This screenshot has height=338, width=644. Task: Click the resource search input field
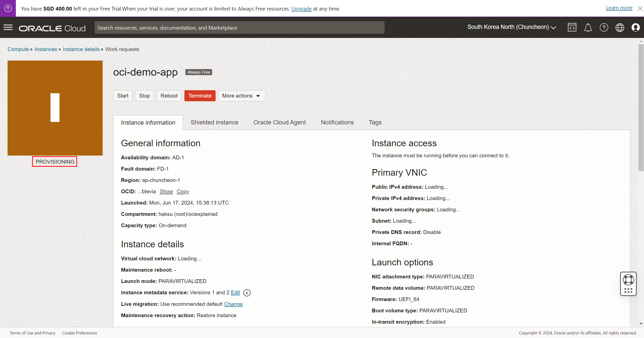coord(239,28)
